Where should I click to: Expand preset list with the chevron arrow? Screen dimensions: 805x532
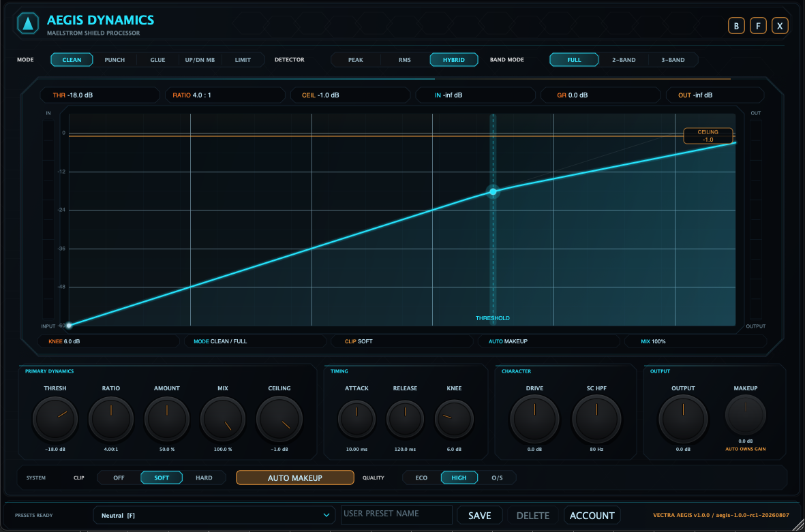pyautogui.click(x=326, y=515)
